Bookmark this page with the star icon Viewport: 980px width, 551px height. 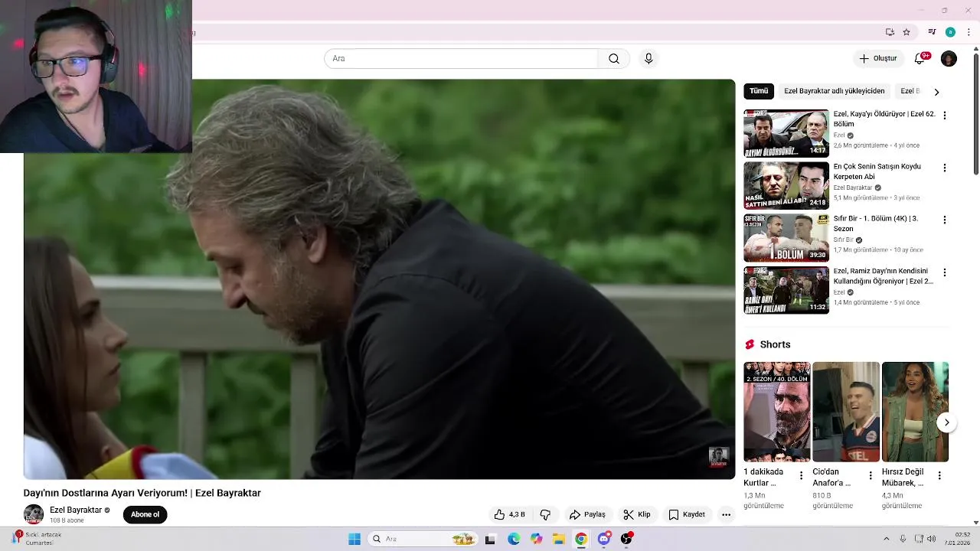pos(906,32)
